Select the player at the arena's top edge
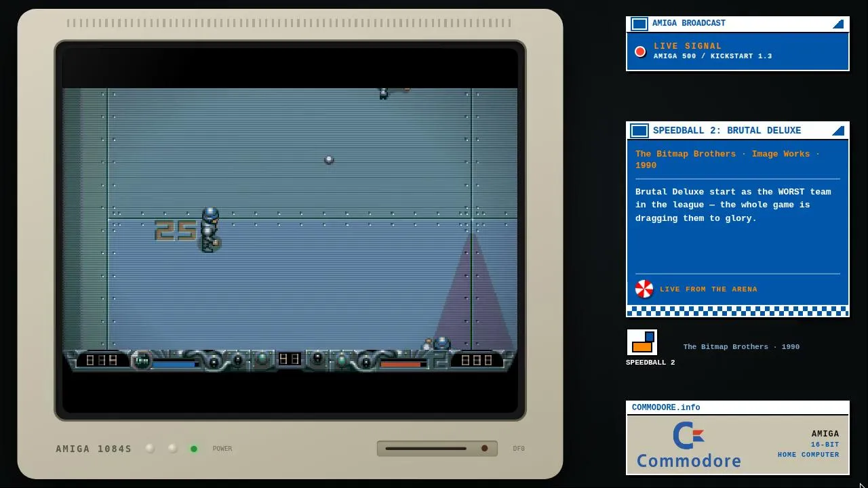 (383, 94)
